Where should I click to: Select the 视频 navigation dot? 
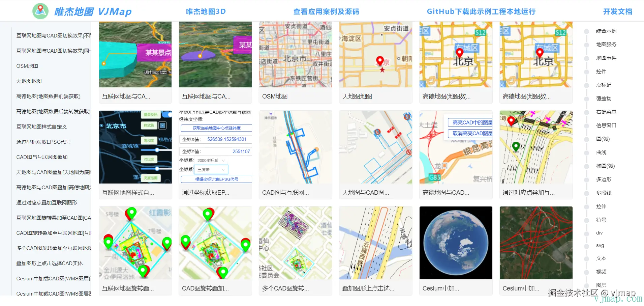586,271
